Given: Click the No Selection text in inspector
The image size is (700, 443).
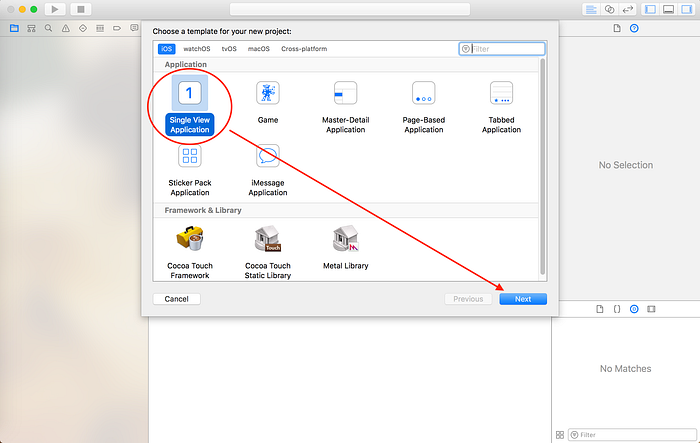Looking at the screenshot, I should [x=625, y=165].
